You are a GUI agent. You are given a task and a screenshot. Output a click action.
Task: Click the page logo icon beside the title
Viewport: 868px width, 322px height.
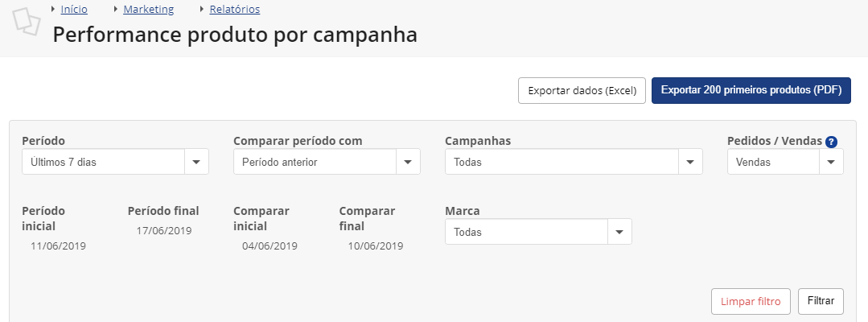[x=27, y=22]
